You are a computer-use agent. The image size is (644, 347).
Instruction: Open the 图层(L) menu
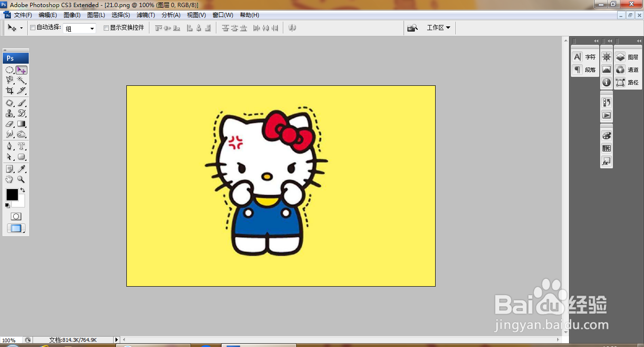(x=96, y=15)
